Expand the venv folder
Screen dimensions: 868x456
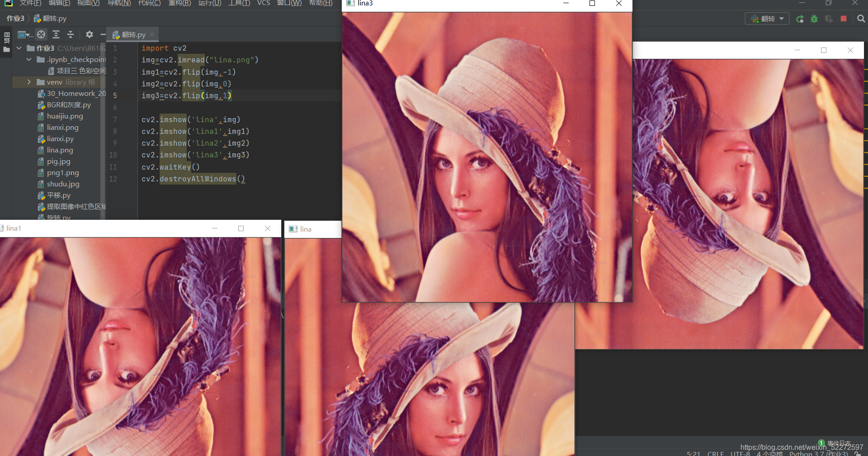click(x=29, y=82)
